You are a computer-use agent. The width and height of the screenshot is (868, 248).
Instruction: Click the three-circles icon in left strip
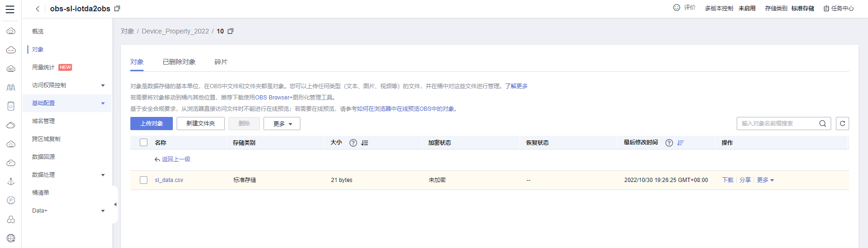[x=11, y=219]
